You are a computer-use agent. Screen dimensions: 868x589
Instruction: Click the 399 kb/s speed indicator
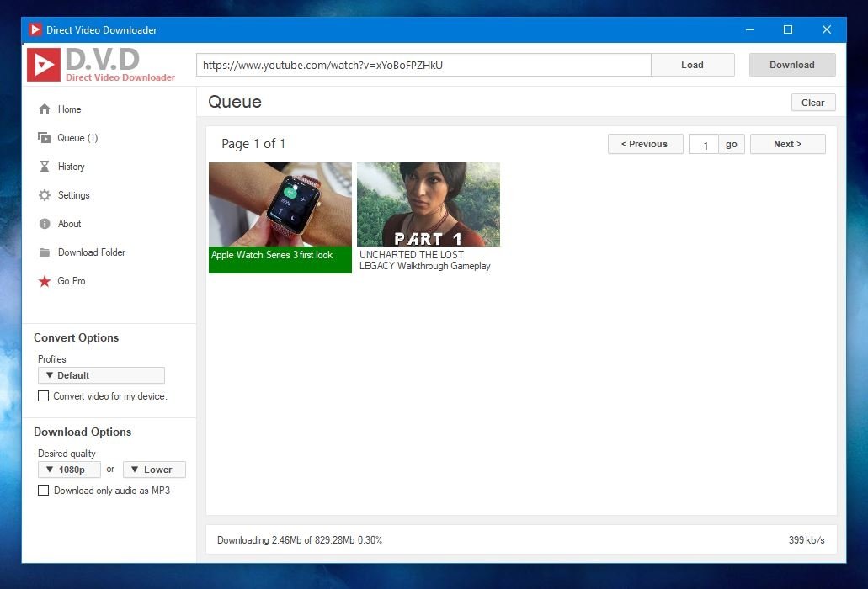point(807,540)
